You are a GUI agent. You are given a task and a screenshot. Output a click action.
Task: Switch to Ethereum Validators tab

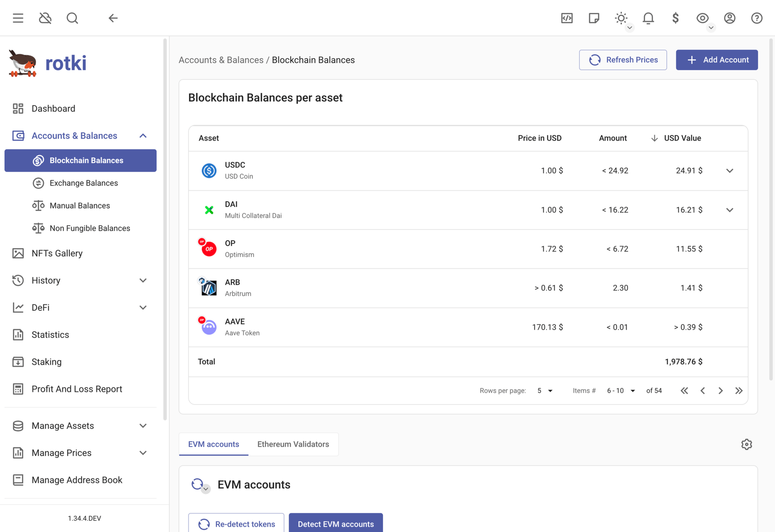point(293,444)
